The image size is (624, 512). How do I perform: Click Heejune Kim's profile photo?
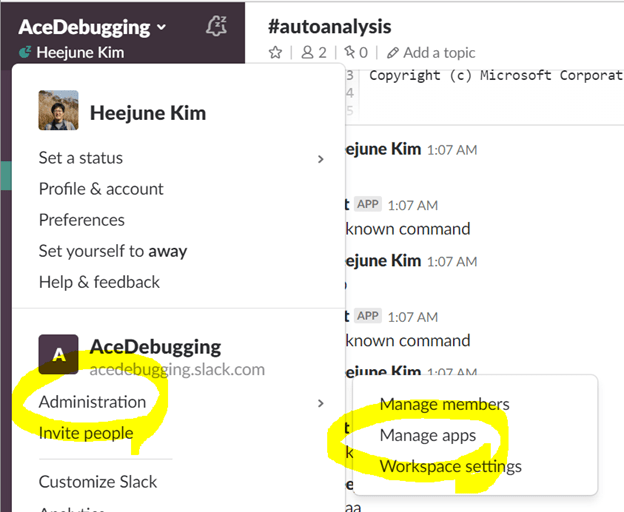pos(58,111)
